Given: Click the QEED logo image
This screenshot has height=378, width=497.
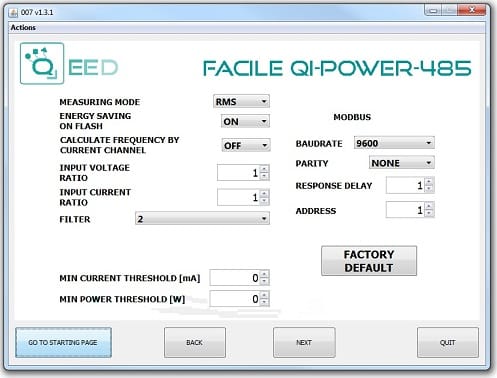Looking at the screenshot, I should [69, 63].
